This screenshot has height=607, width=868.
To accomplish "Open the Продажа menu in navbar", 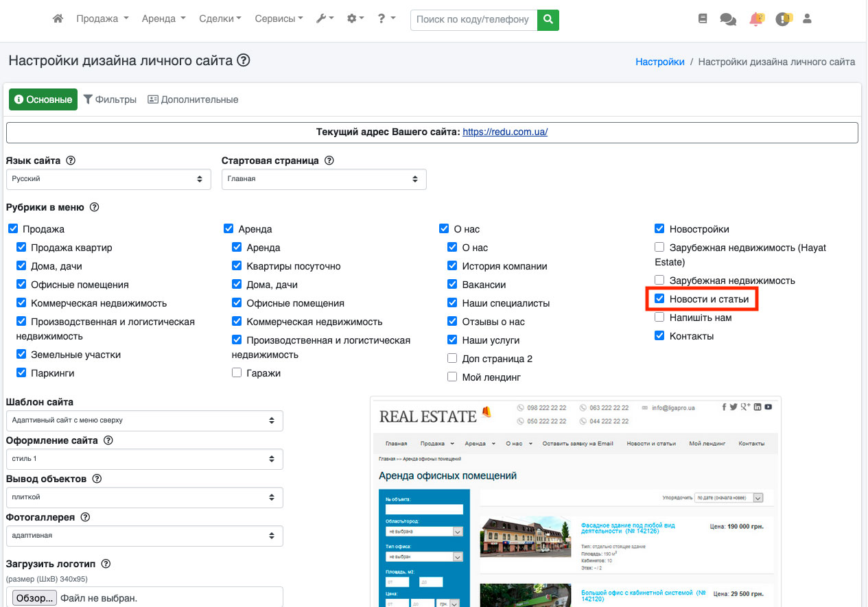I will 102,19.
